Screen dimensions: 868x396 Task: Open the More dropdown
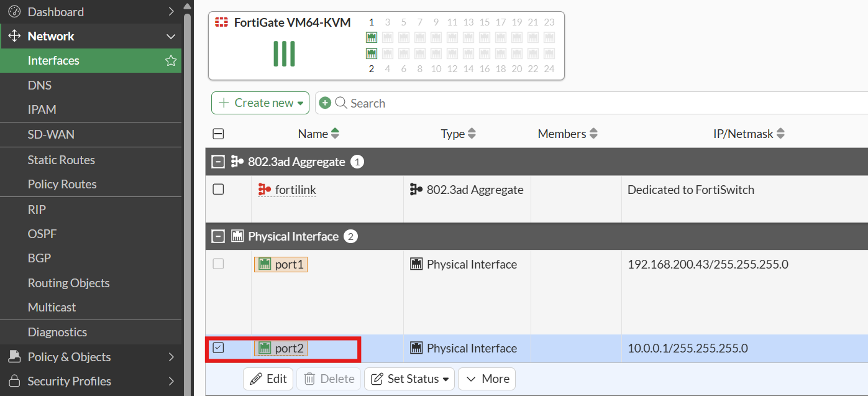point(487,379)
